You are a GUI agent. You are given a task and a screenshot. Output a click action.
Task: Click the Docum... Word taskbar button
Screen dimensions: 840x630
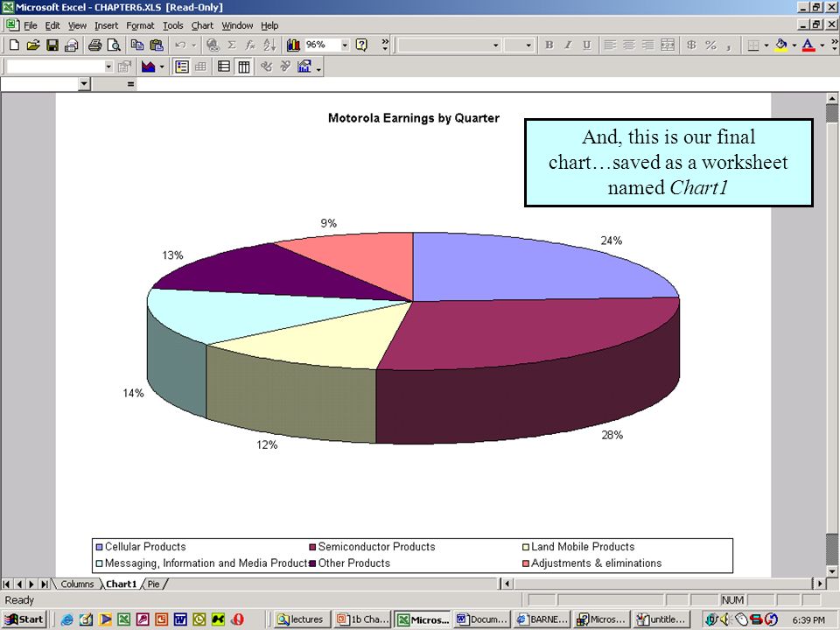pyautogui.click(x=482, y=619)
